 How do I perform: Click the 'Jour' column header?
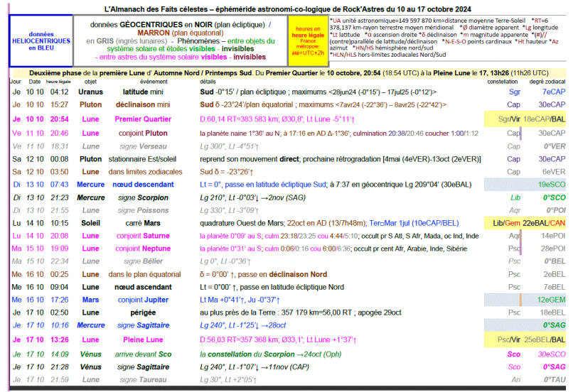click(16, 82)
